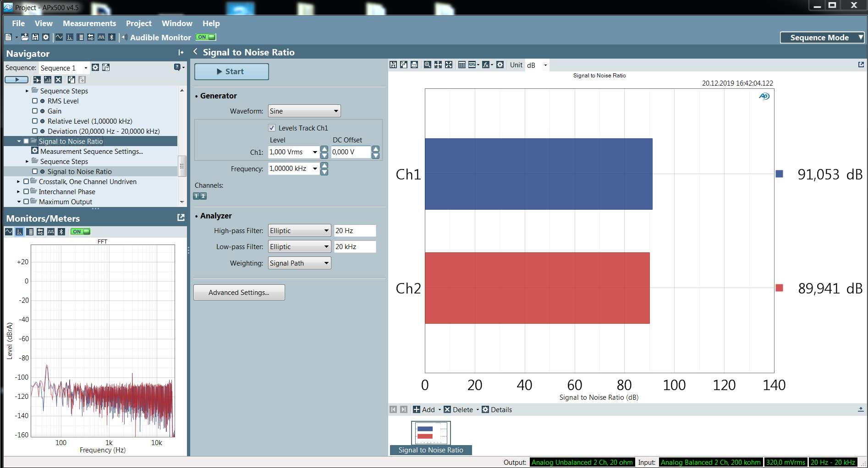
Task: Expand the Crosstalk, One Channel Undriven tree node
Action: click(18, 182)
